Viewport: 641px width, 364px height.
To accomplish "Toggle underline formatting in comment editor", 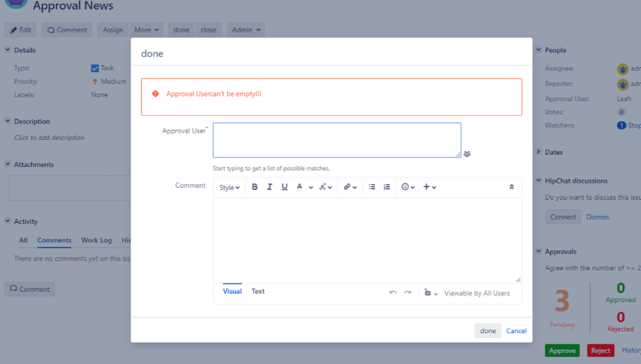I will click(x=284, y=187).
